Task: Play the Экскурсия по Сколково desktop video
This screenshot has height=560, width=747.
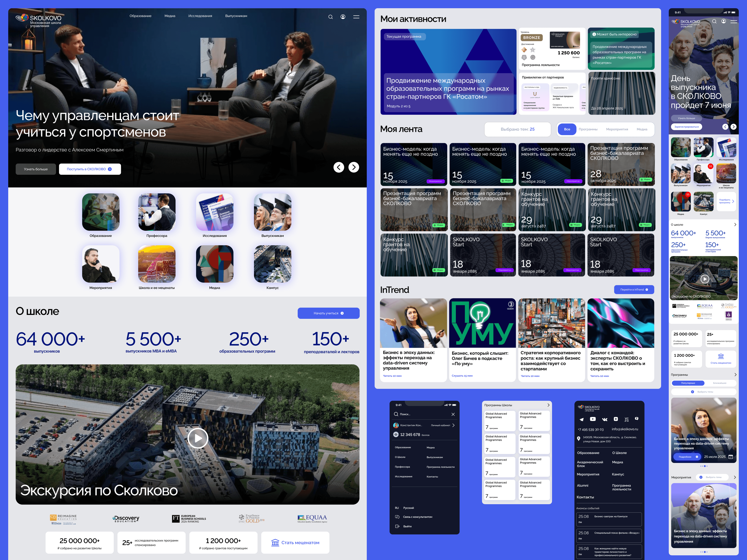Action: click(x=198, y=438)
